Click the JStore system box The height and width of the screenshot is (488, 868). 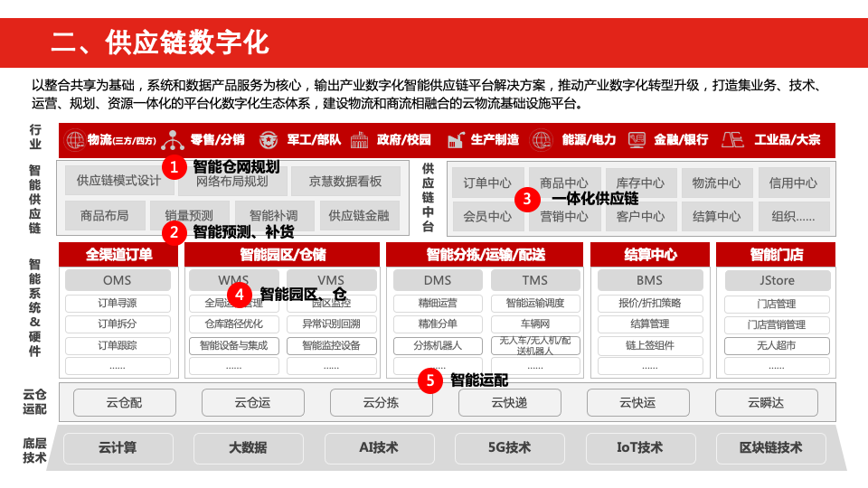pyautogui.click(x=778, y=280)
